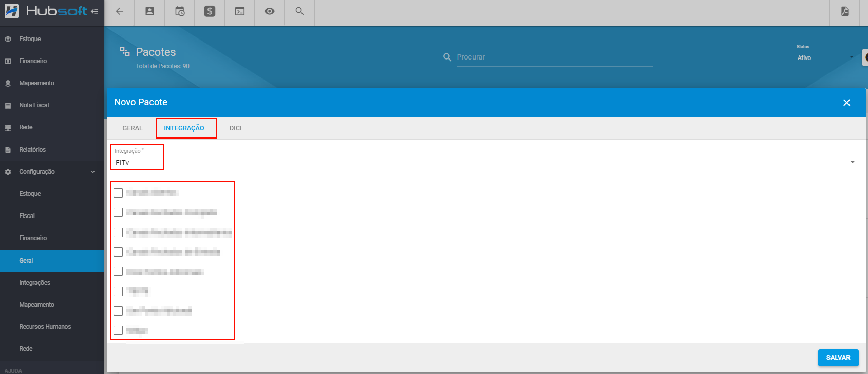Tick the last checkbox in the EiTv list

[118, 330]
